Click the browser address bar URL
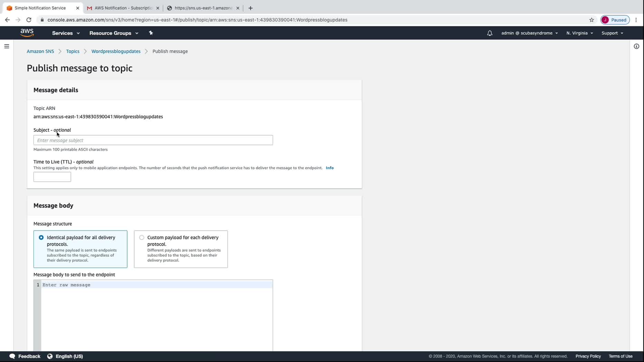The height and width of the screenshot is (362, 644). (x=197, y=20)
